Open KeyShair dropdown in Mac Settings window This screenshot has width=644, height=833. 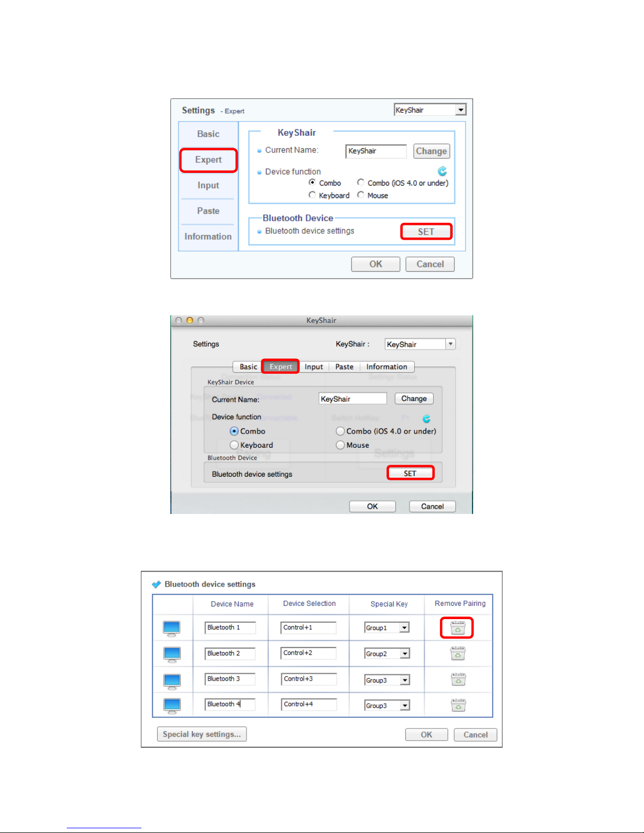451,344
